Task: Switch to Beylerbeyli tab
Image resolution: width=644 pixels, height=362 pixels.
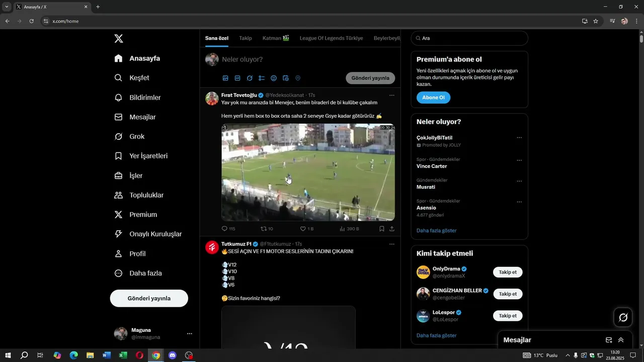Action: tap(387, 38)
